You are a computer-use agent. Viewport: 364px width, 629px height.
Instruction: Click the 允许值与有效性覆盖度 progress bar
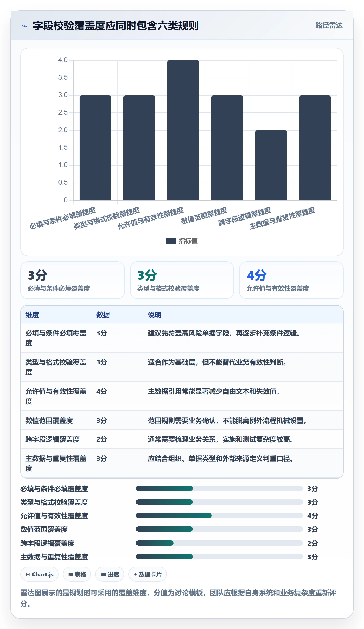coord(219,515)
